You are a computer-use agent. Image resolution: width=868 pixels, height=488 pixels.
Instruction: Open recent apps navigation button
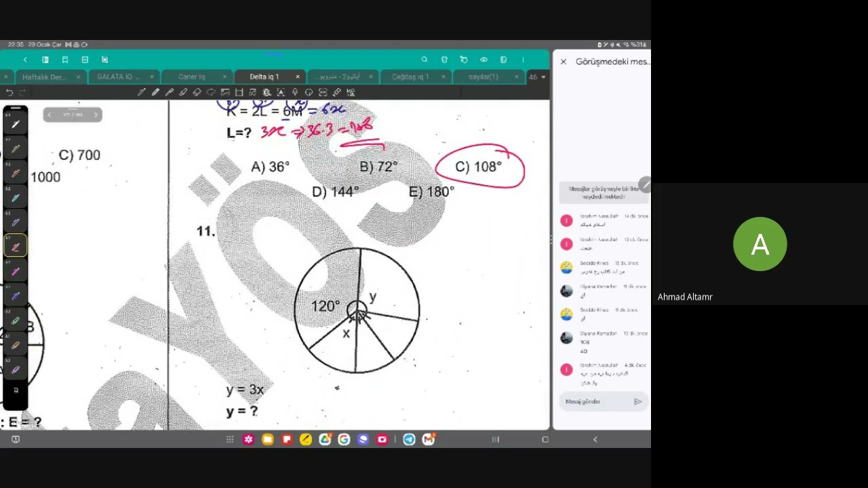coord(496,439)
